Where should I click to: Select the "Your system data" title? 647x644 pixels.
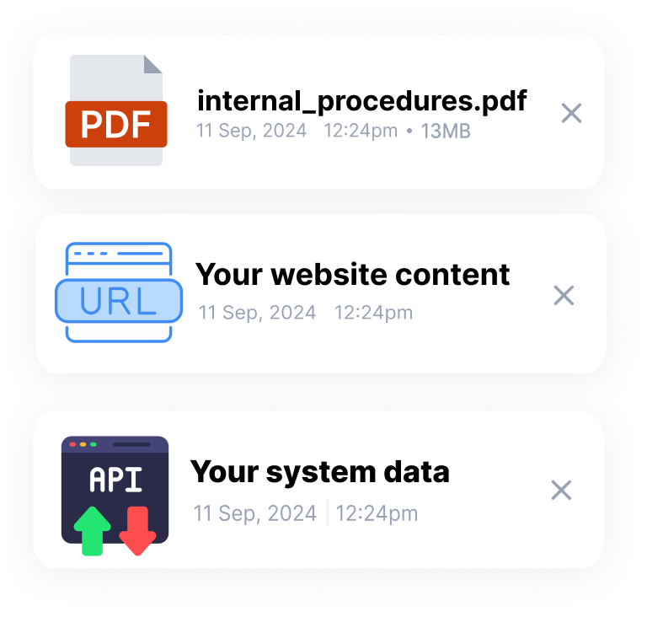[x=319, y=471]
